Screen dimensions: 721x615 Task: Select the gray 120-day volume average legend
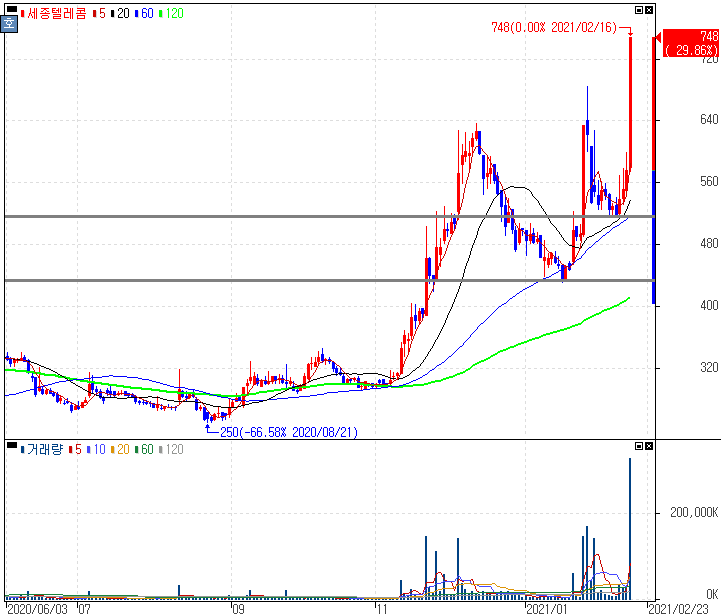(x=171, y=449)
